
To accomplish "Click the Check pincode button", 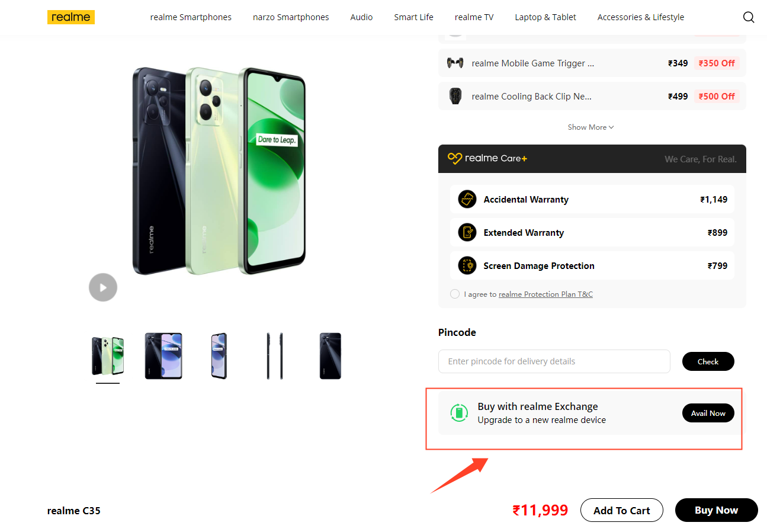I will [x=708, y=361].
